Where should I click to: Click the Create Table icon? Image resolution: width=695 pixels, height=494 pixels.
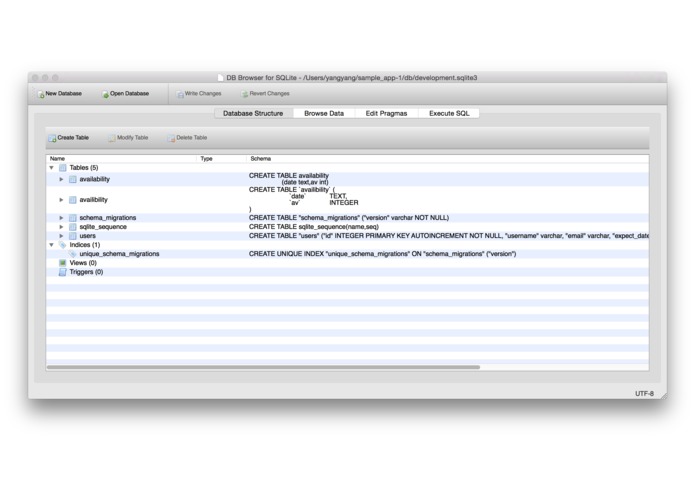[52, 138]
